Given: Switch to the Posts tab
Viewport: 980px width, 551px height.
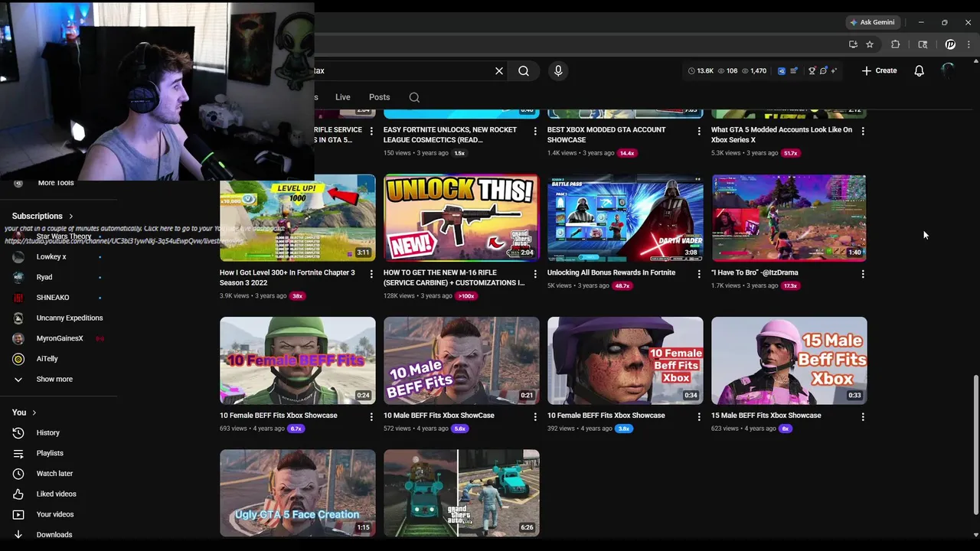Looking at the screenshot, I should (379, 97).
